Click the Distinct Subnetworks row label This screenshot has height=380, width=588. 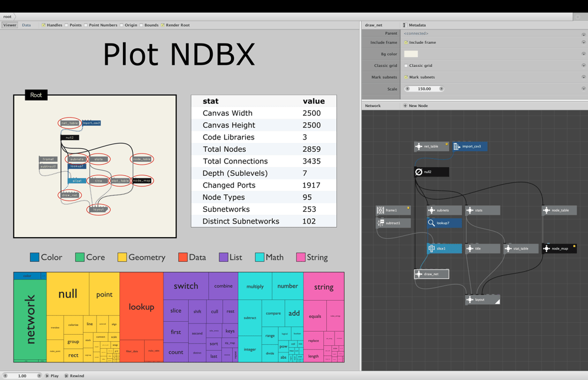click(240, 221)
